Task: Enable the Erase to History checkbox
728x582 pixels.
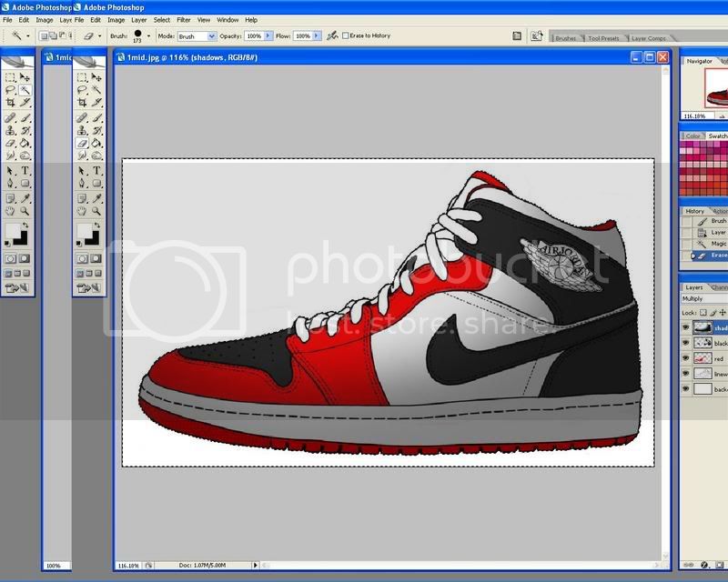Action: coord(346,35)
